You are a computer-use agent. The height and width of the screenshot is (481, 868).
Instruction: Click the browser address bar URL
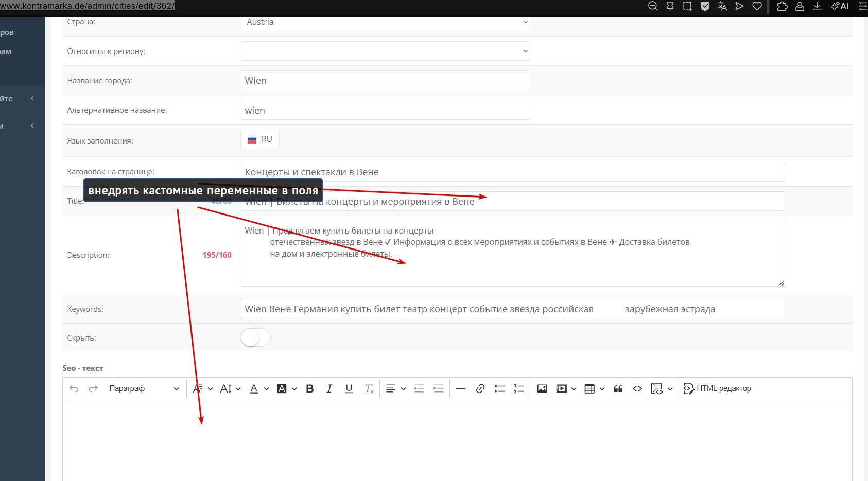[x=88, y=6]
